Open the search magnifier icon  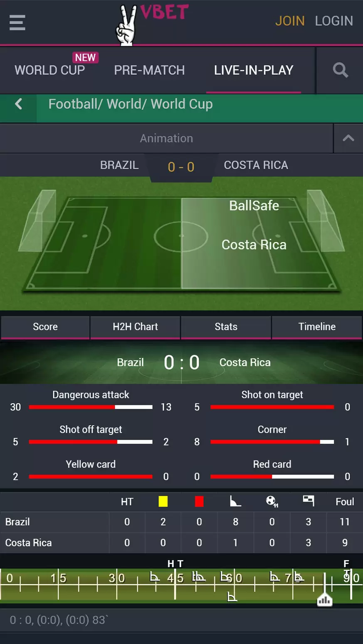coord(340,70)
